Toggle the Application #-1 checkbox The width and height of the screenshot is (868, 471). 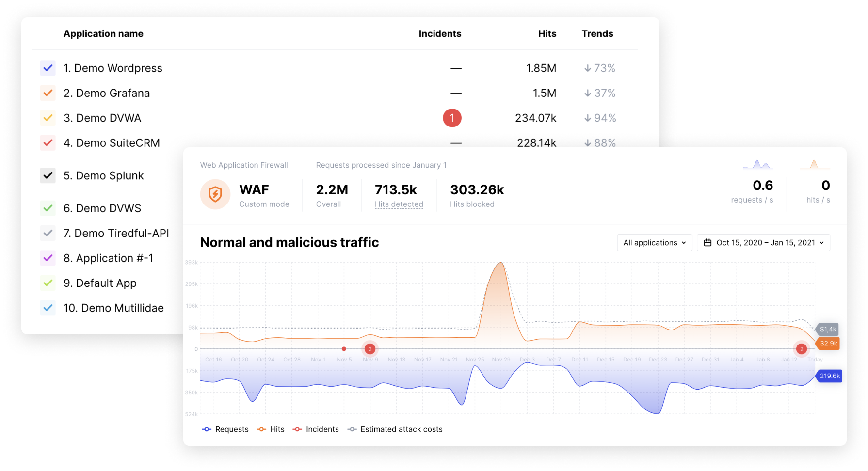click(48, 258)
